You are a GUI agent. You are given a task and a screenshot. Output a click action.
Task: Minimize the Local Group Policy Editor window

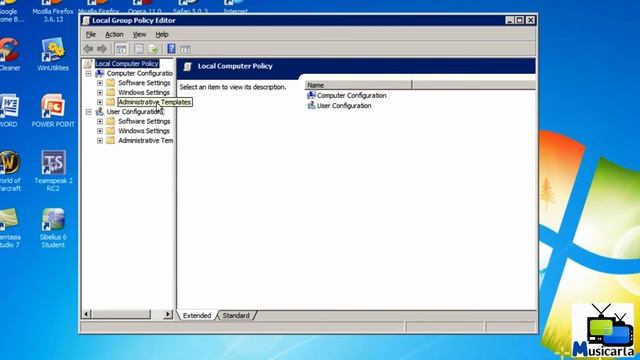pyautogui.click(x=509, y=20)
